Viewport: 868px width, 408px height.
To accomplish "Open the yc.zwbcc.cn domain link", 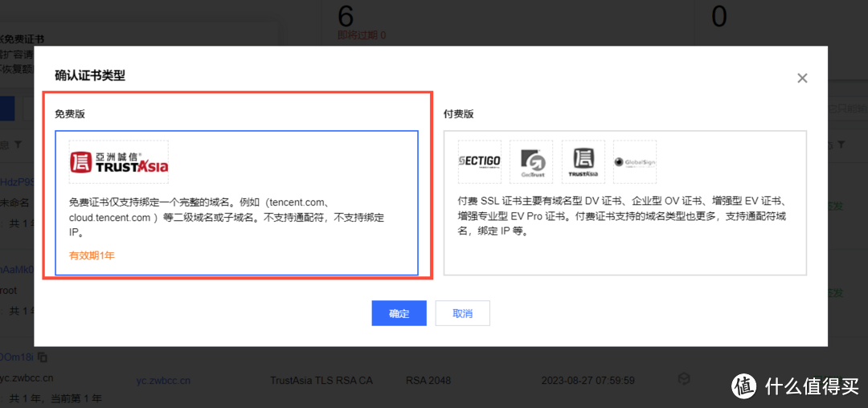I will [163, 381].
